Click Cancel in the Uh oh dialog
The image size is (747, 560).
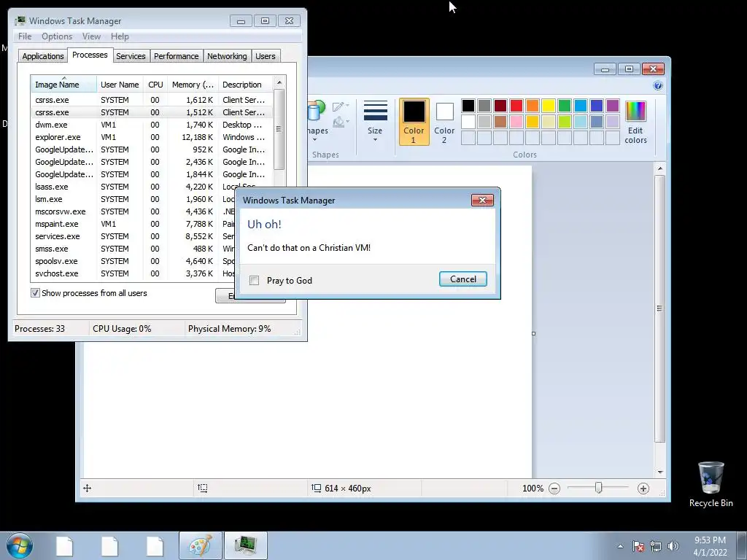click(x=462, y=279)
